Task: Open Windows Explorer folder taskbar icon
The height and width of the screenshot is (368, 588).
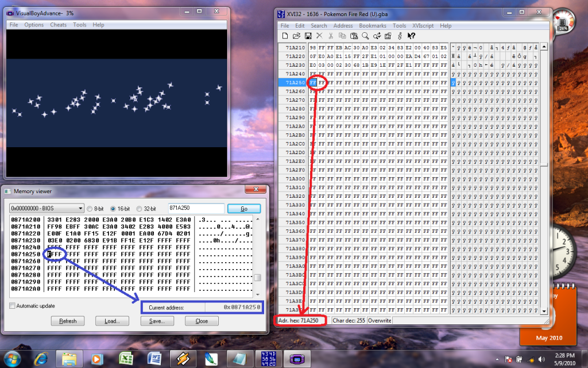Action: pos(69,359)
